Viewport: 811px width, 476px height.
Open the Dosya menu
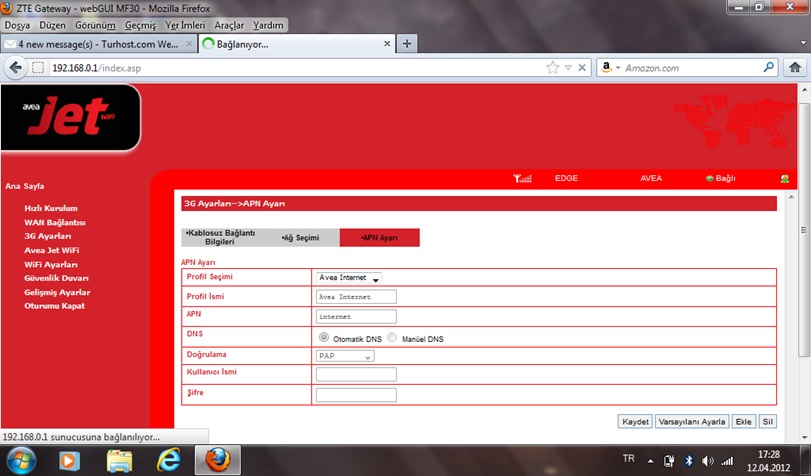[x=18, y=25]
